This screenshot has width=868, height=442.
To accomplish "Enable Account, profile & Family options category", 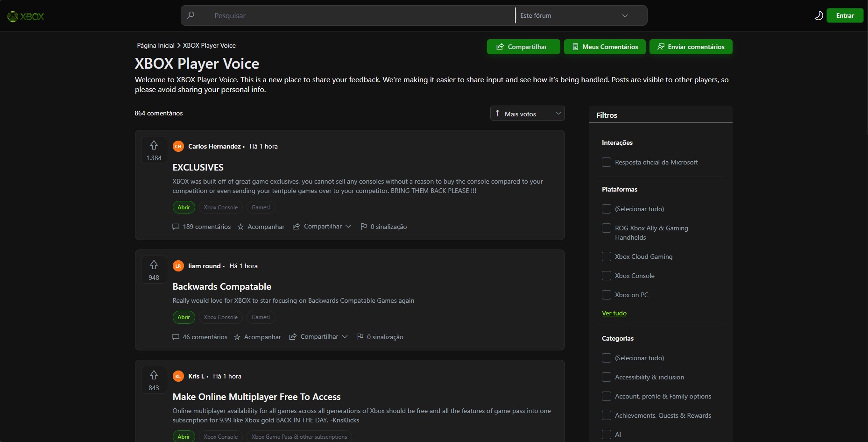I will tap(607, 396).
